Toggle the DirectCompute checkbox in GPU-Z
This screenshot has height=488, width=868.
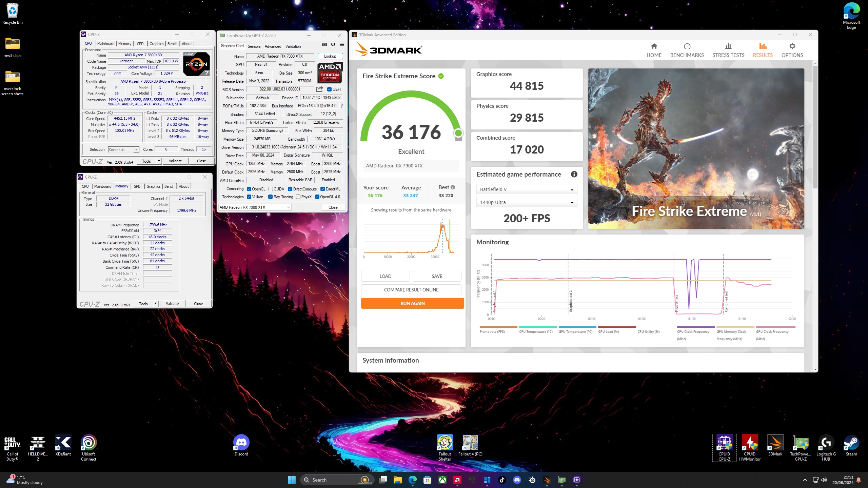290,189
